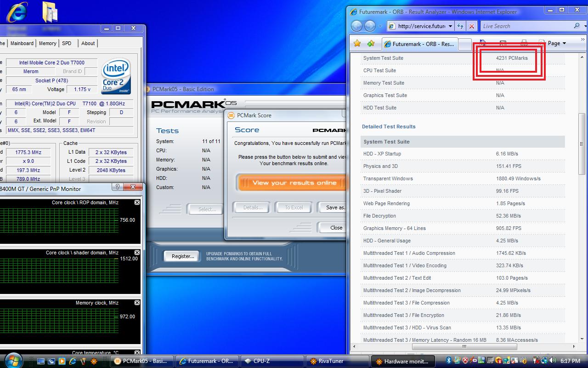Click the browser horizontal scrollbar thumb
The height and width of the screenshot is (368, 588).
point(464,346)
